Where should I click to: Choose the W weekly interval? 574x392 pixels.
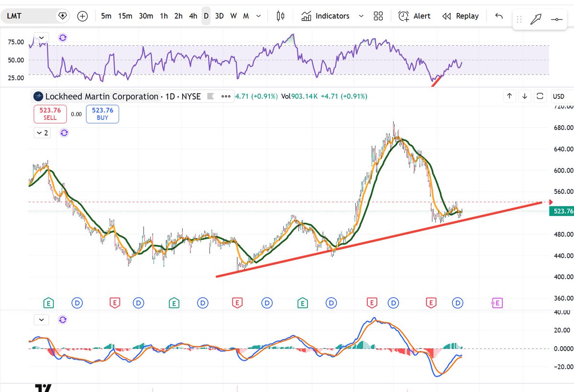pos(233,16)
